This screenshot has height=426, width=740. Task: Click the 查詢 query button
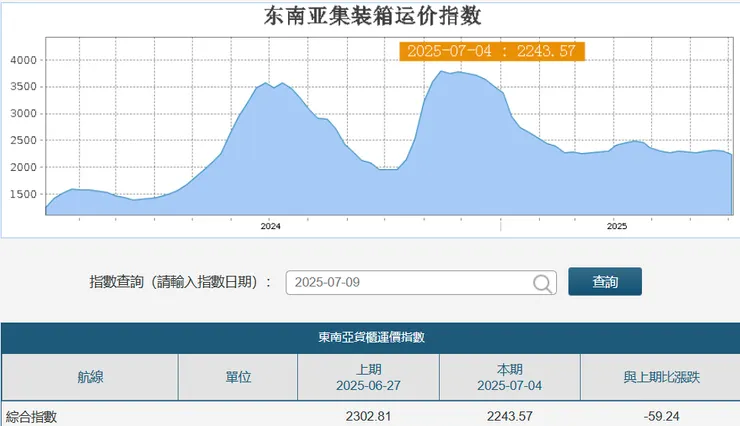[x=605, y=282]
